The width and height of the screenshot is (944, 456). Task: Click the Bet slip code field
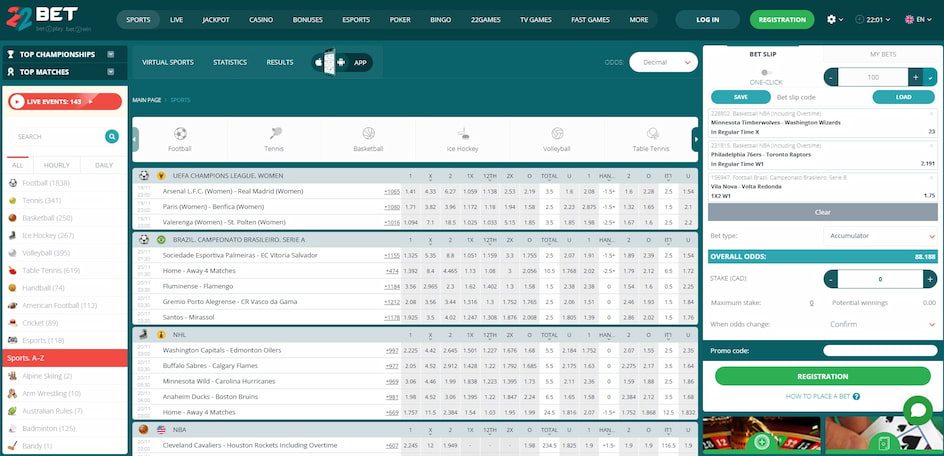click(821, 97)
